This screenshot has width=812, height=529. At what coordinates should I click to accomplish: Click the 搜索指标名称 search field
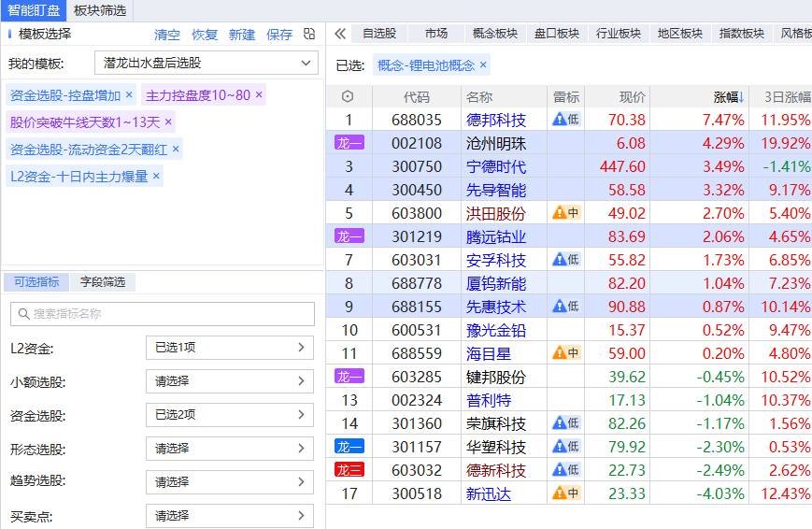[x=163, y=314]
